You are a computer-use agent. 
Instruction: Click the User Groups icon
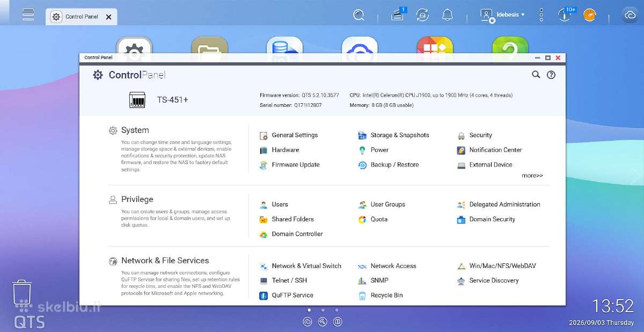[362, 205]
